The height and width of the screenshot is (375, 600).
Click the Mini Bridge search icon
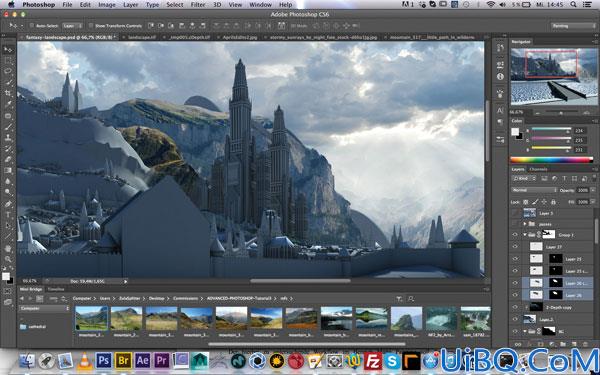[411, 298]
